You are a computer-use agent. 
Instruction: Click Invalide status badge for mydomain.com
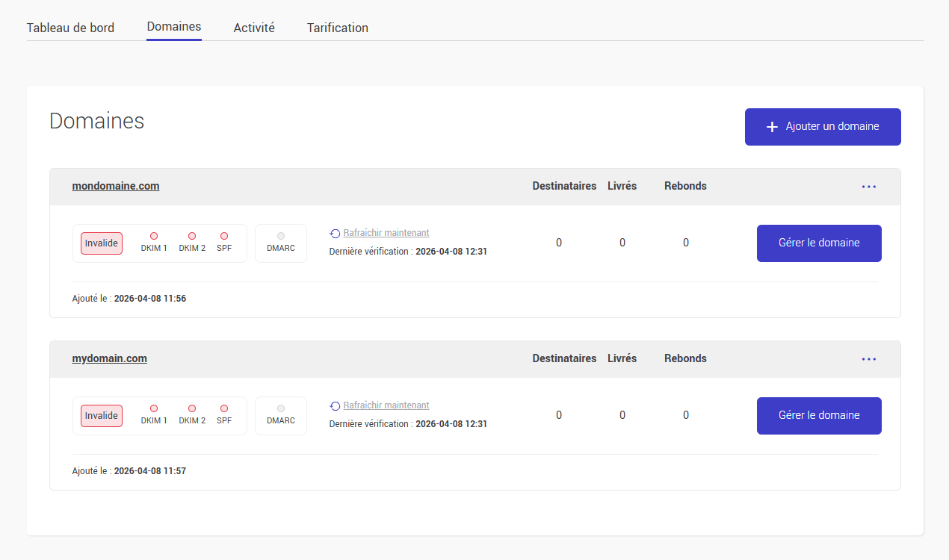102,416
